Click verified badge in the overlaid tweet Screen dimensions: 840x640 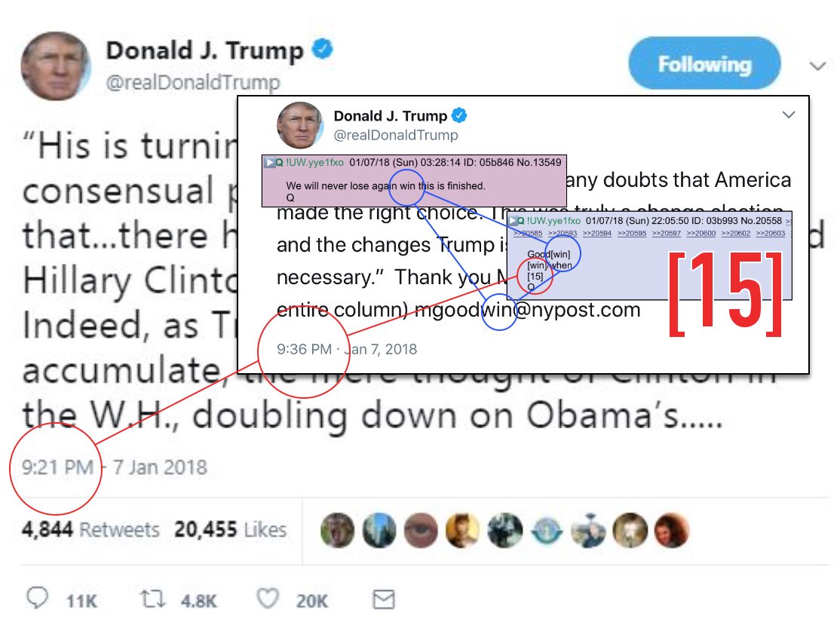click(x=459, y=115)
